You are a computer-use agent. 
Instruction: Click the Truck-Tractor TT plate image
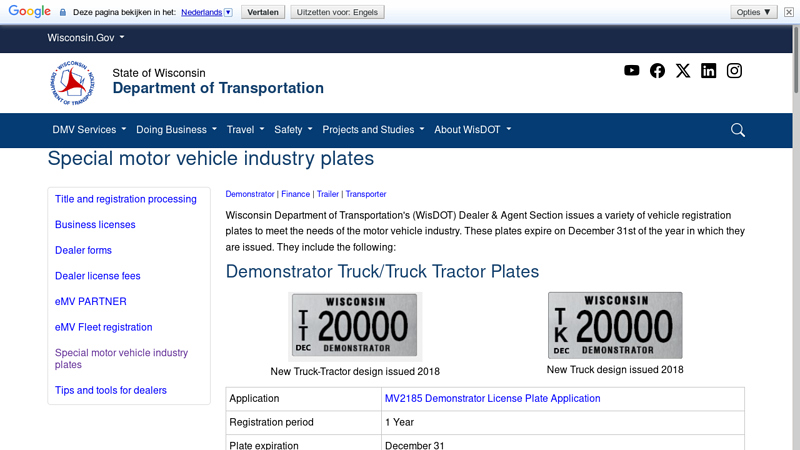tap(355, 326)
